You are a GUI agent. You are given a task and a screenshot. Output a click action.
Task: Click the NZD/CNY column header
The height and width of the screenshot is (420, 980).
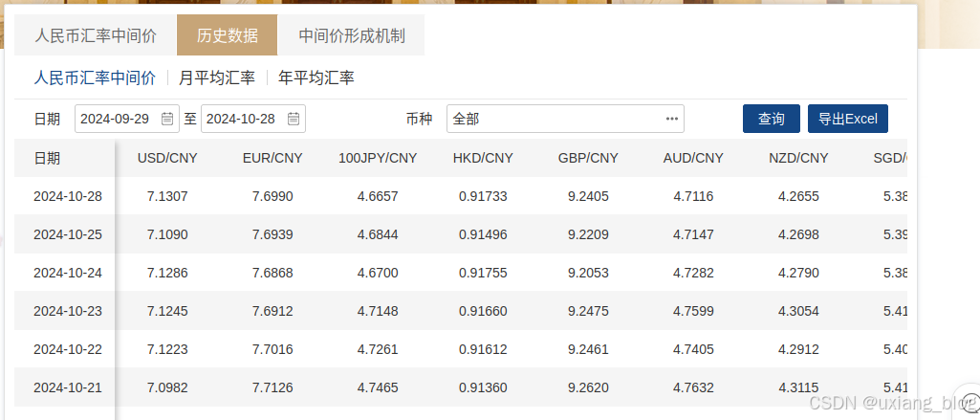point(798,158)
